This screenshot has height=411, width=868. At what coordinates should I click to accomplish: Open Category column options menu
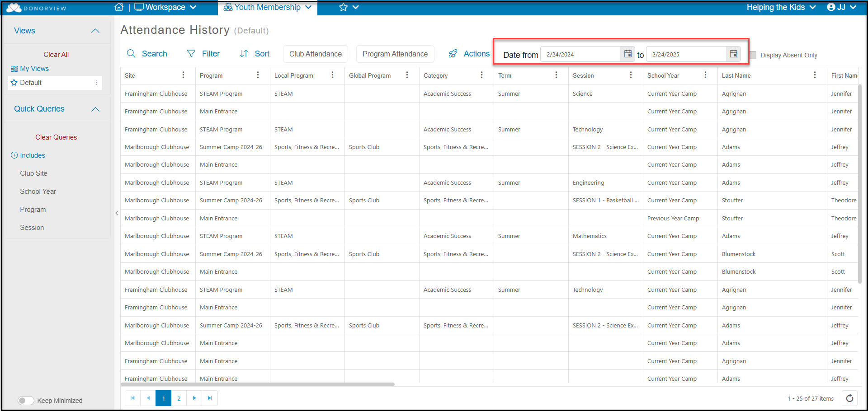(481, 75)
